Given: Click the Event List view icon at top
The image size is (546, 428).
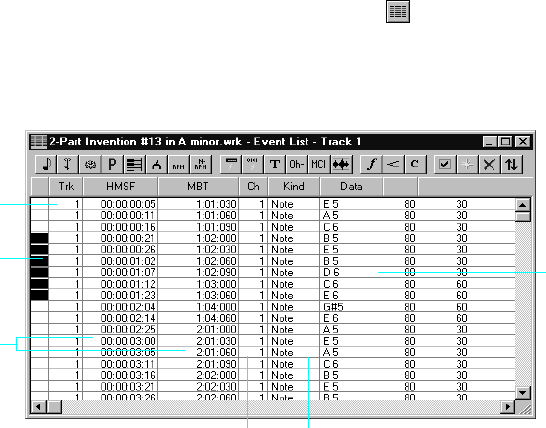Looking at the screenshot, I should click(x=398, y=11).
